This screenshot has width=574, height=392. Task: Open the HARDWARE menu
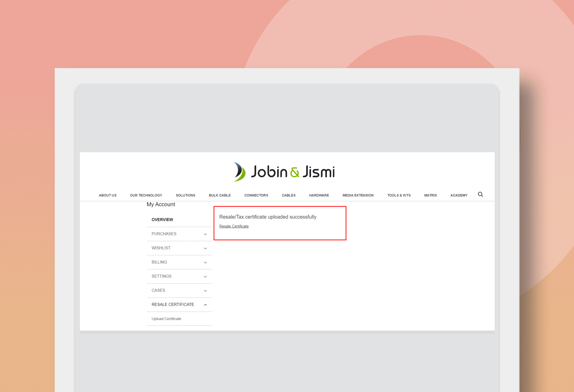coord(319,195)
